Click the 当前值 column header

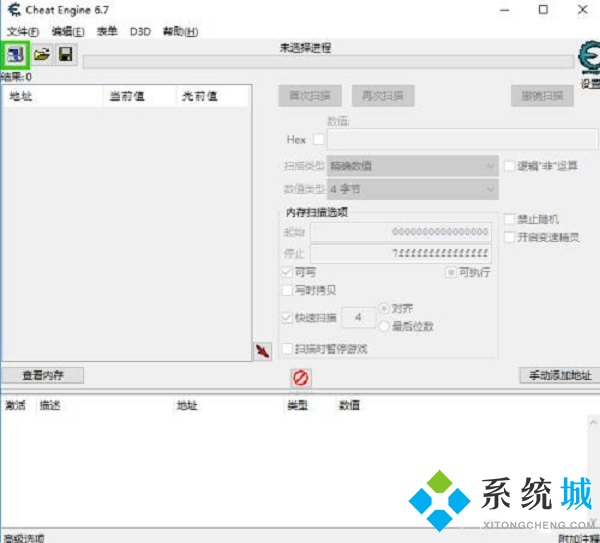point(140,96)
